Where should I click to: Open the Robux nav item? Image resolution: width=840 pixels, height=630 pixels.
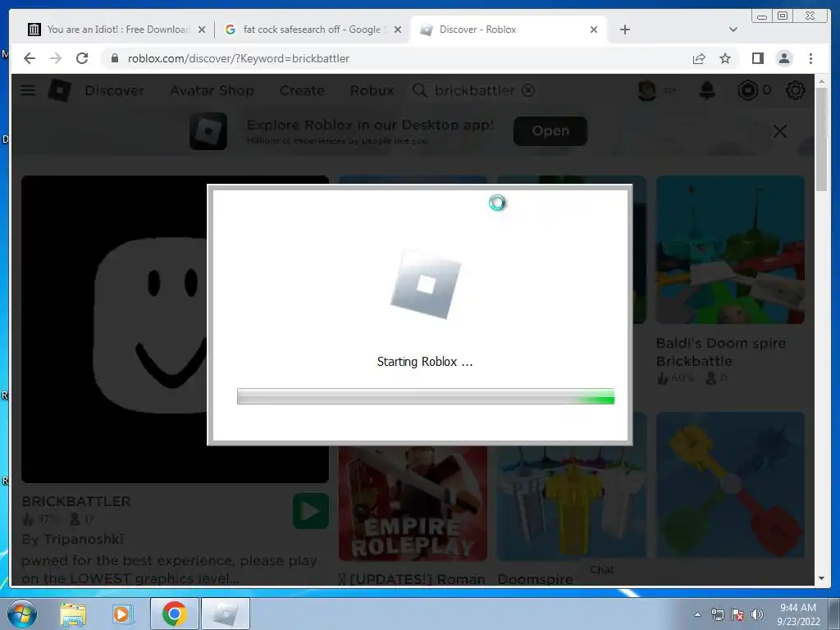tap(372, 90)
